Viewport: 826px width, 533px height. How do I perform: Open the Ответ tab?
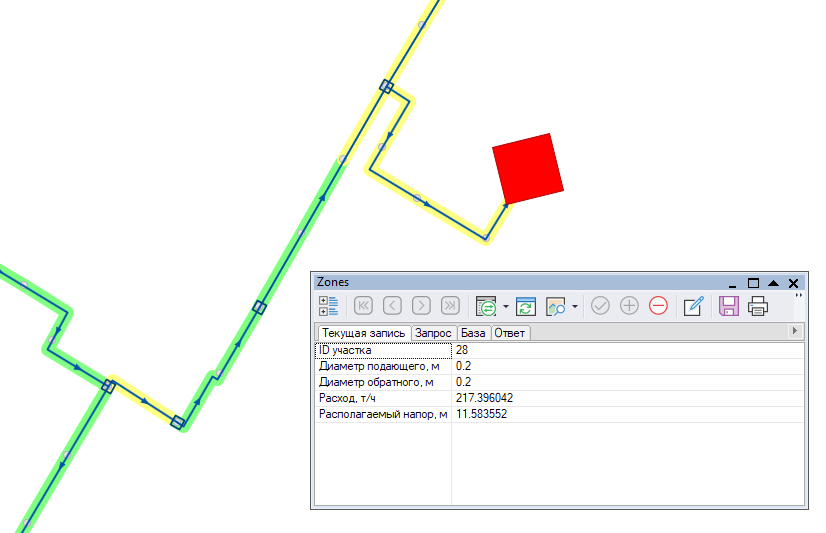pos(510,333)
